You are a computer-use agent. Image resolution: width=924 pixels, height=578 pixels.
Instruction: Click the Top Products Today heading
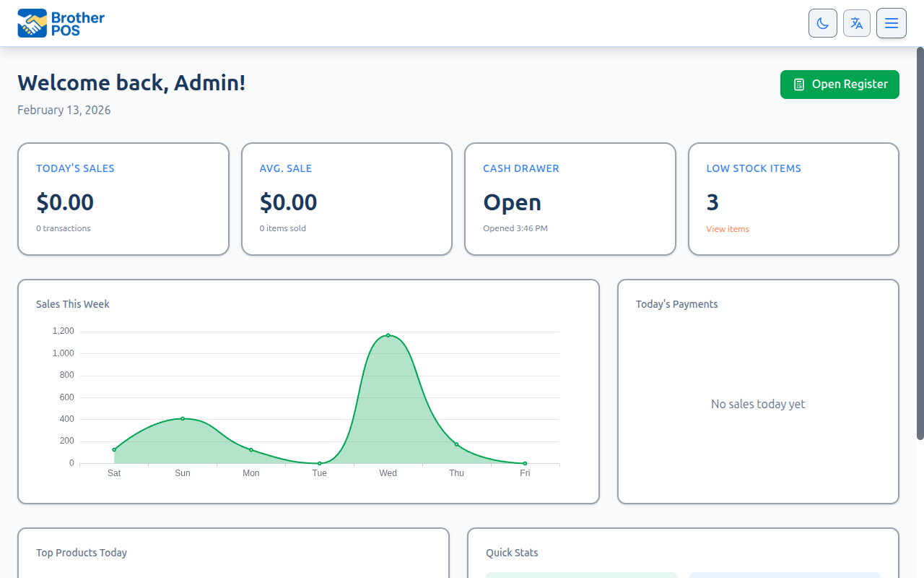tap(81, 552)
